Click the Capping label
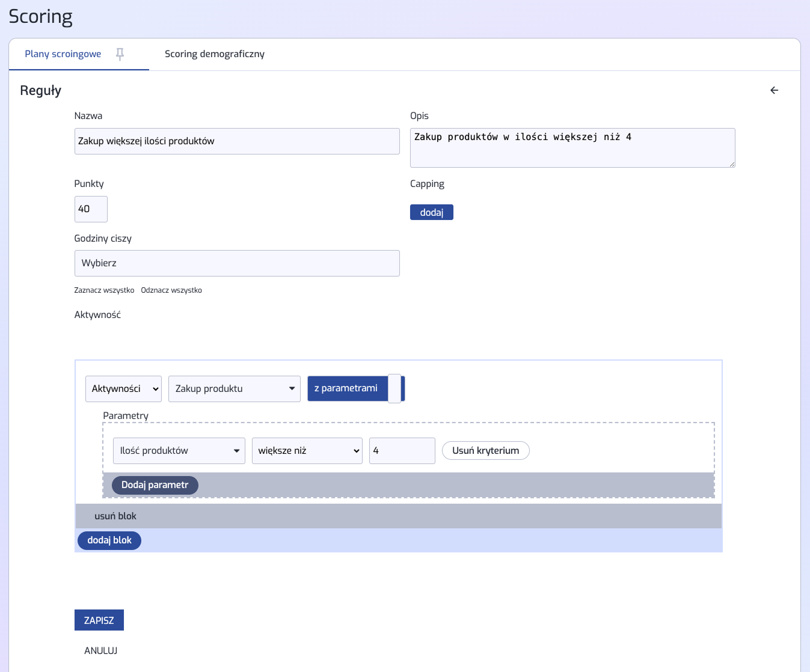The image size is (810, 672). 427,184
